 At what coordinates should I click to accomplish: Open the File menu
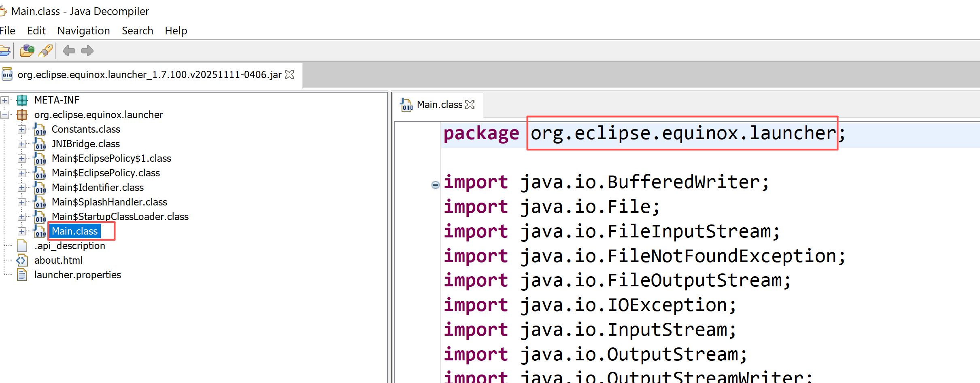(x=7, y=31)
